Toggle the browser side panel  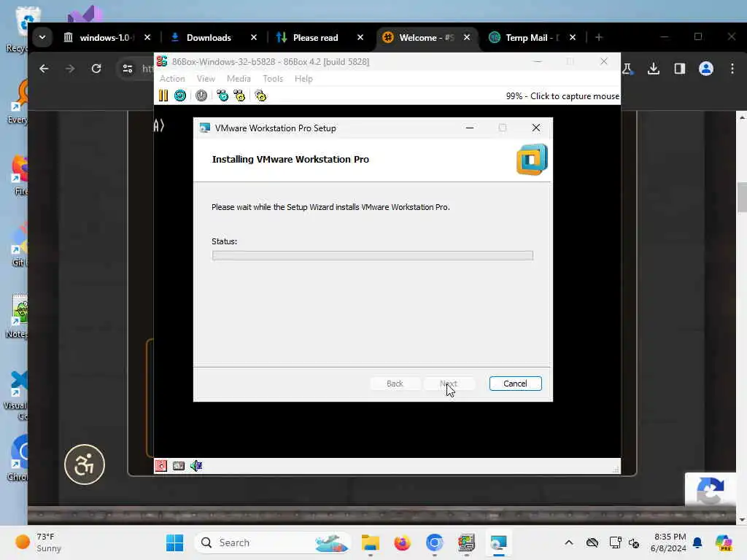[680, 69]
